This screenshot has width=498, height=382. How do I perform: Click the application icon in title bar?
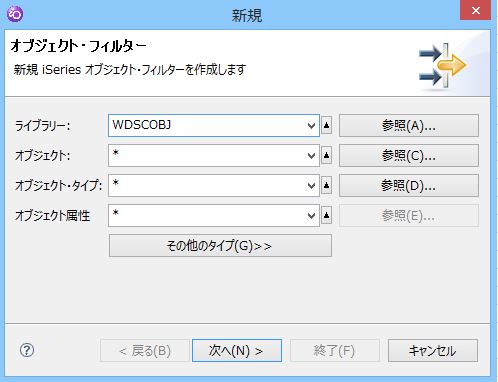[15, 14]
